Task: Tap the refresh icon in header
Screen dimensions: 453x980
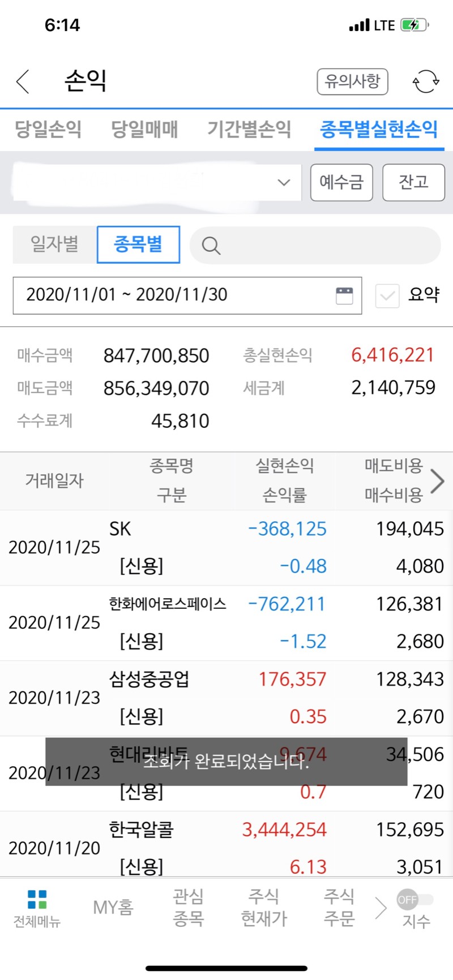Action: point(426,81)
